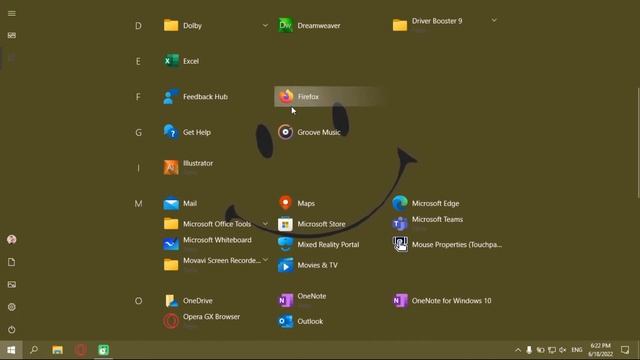The height and width of the screenshot is (360, 640).
Task: Click the Windows Start button
Action: tap(11, 350)
